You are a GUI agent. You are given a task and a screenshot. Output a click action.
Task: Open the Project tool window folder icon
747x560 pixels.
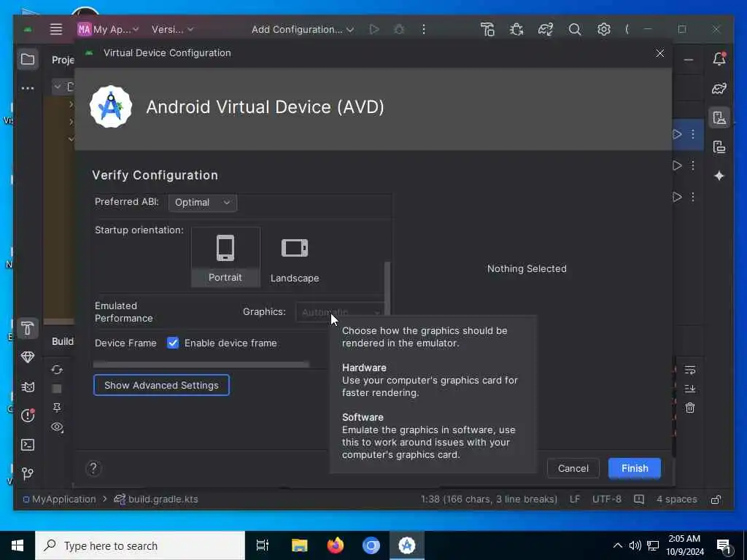point(28,60)
